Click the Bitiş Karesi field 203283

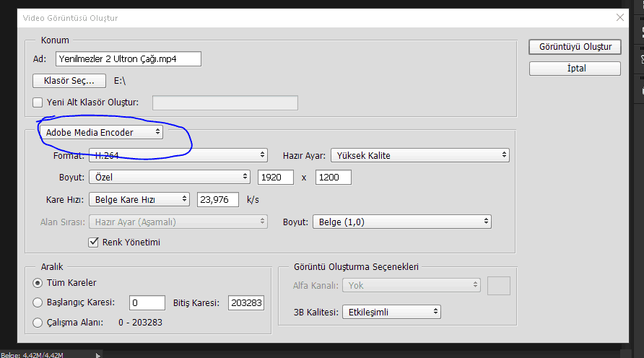pos(246,303)
